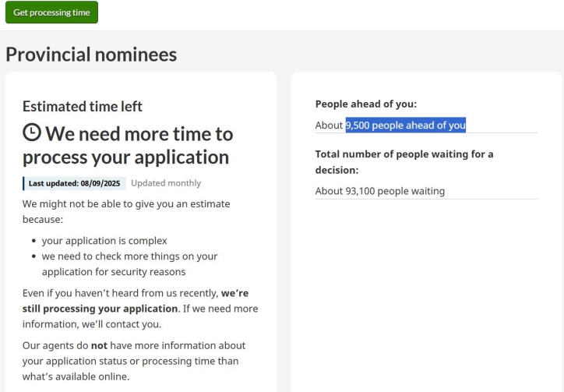Click the Get processing time button

pos(51,12)
